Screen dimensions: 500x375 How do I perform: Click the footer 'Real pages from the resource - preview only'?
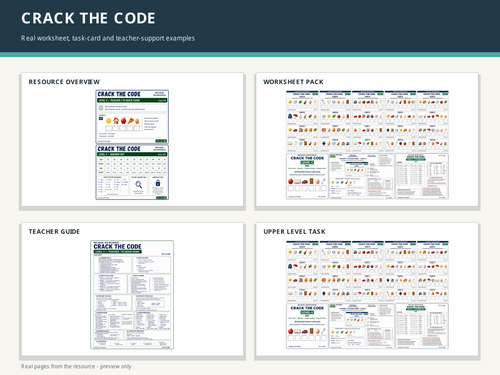(x=76, y=366)
